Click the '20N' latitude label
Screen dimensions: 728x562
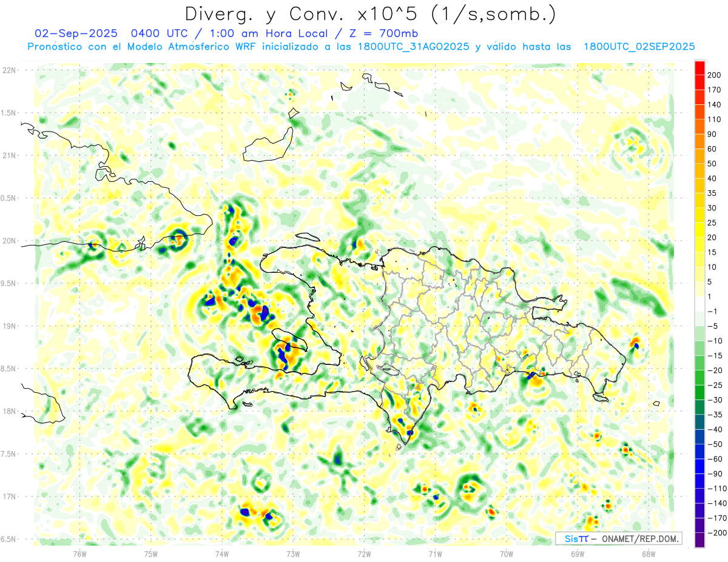8,241
